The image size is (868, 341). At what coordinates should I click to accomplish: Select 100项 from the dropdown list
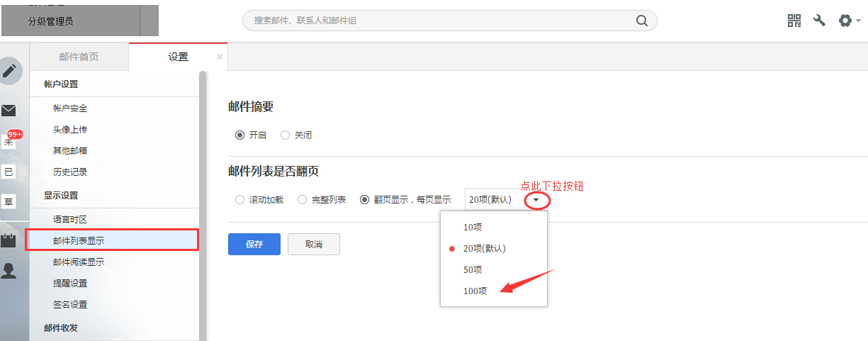(475, 291)
